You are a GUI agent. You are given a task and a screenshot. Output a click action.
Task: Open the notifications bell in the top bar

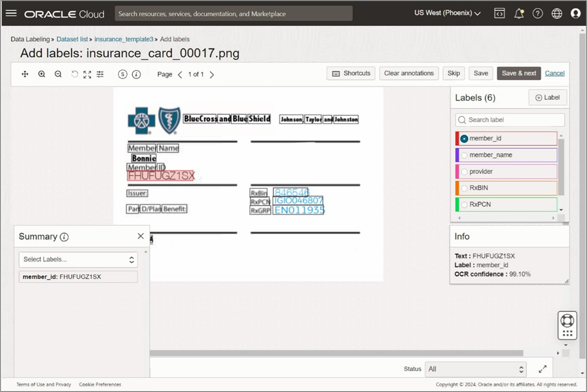click(519, 13)
